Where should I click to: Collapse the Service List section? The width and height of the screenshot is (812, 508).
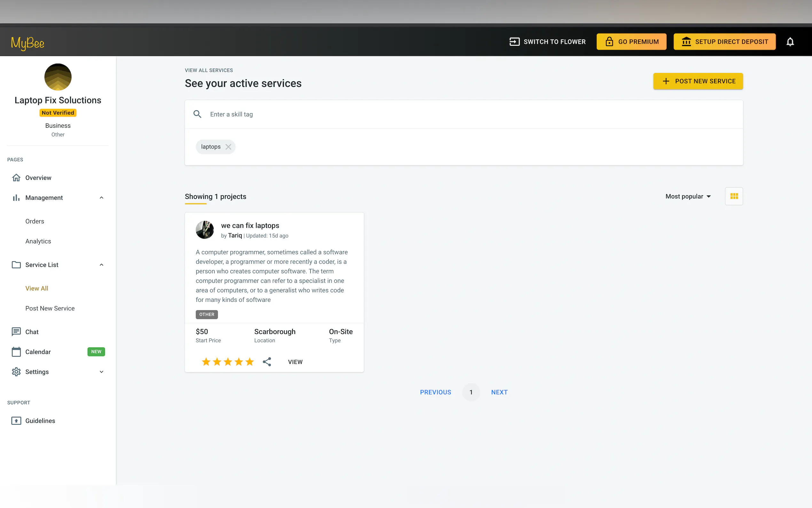point(101,265)
